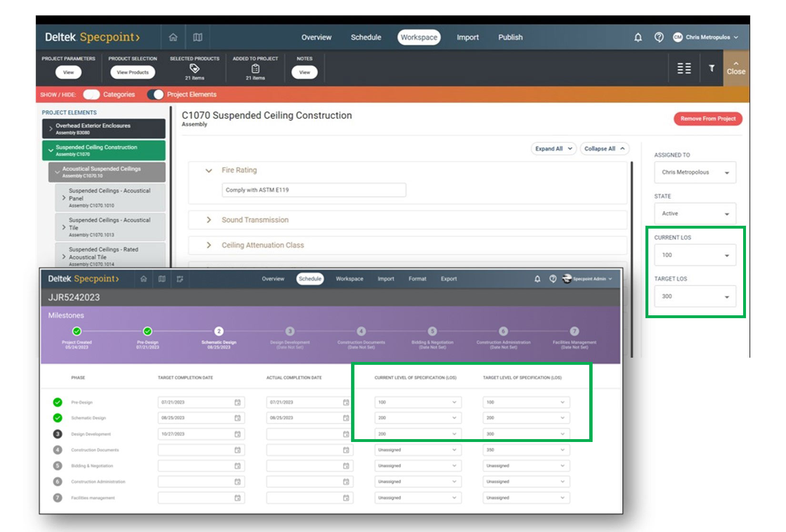Switch to the Schedule tab
This screenshot has height=532, width=786.
pos(366,37)
